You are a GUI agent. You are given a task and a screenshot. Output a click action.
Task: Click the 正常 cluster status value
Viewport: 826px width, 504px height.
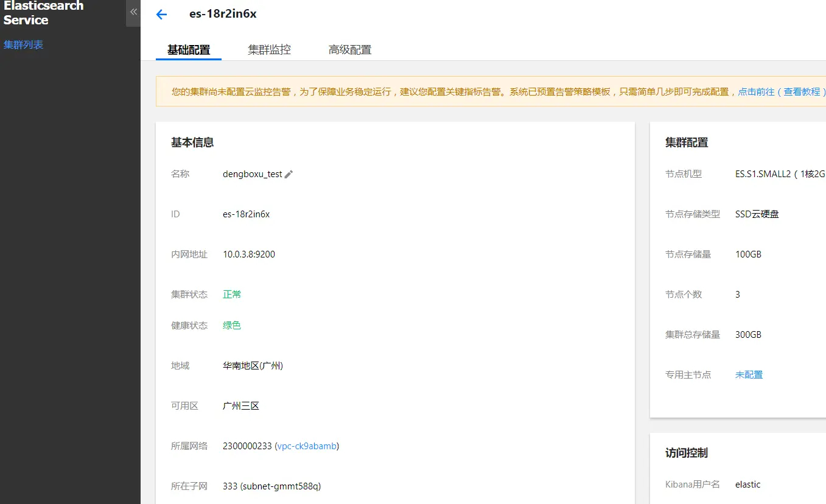pyautogui.click(x=232, y=295)
